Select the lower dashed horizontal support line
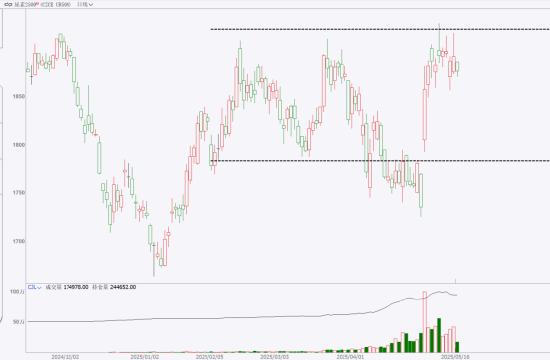The height and width of the screenshot is (360, 550). (x=380, y=161)
